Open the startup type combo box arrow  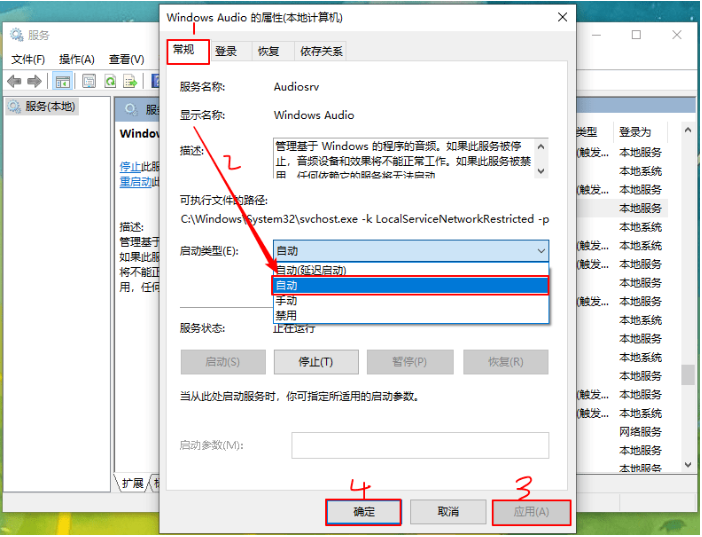tap(541, 251)
